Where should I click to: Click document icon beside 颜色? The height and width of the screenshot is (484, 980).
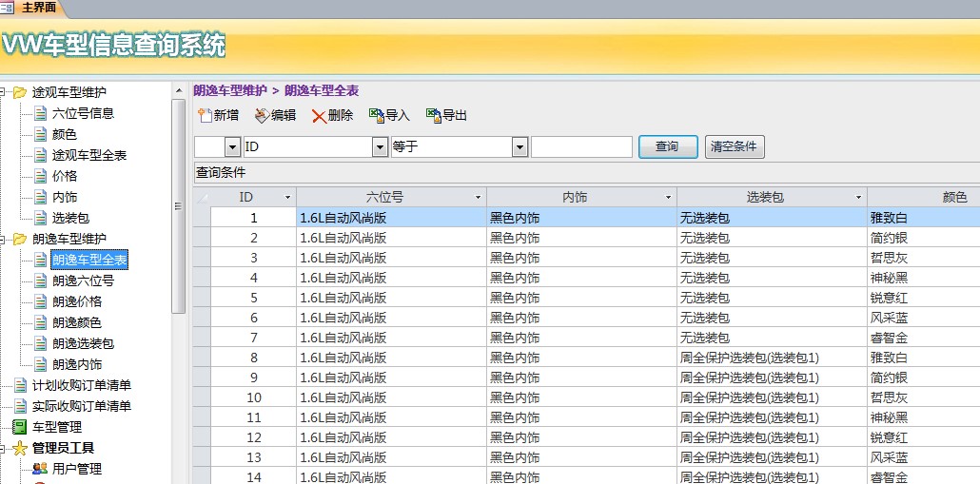(41, 134)
